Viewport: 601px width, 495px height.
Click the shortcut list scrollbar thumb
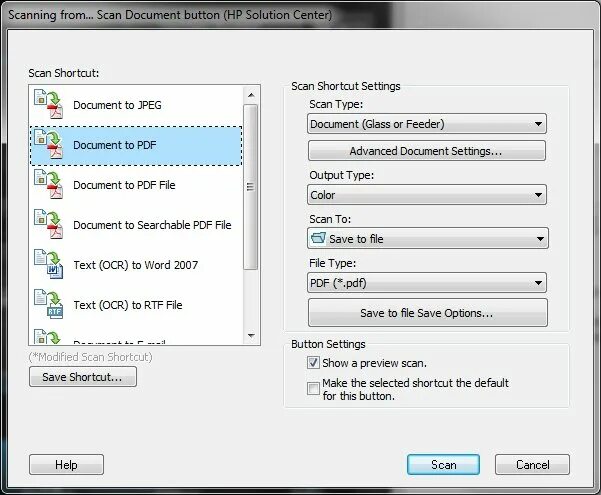[251, 187]
